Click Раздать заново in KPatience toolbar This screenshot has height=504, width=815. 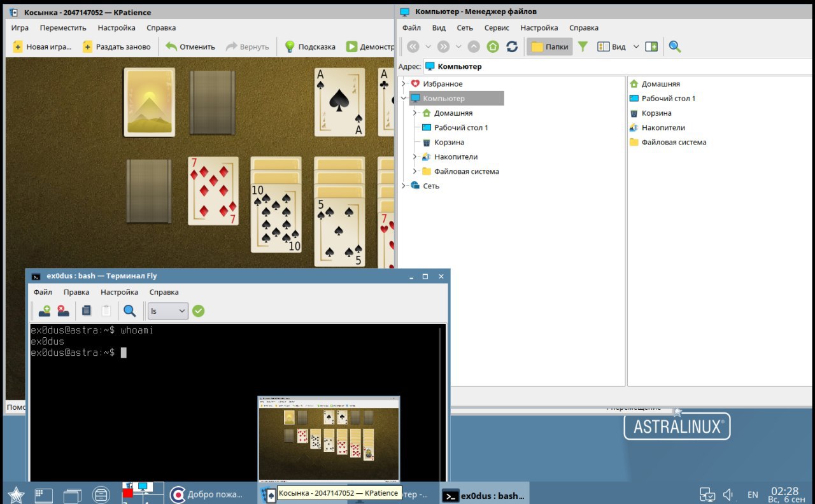(x=117, y=46)
